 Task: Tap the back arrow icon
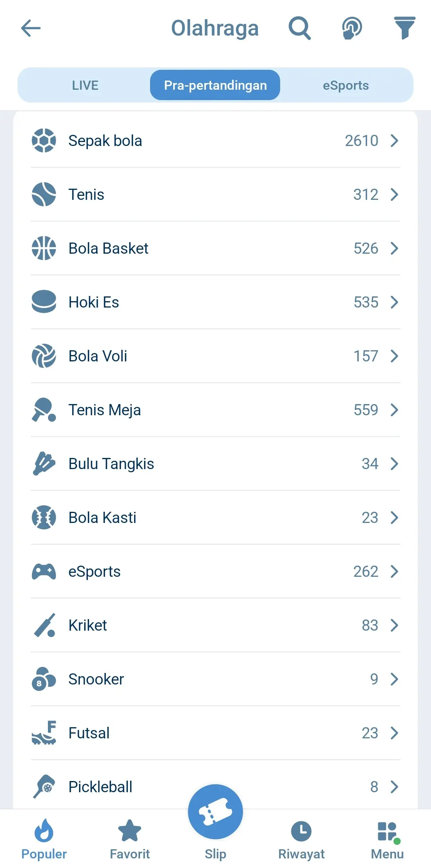(31, 28)
